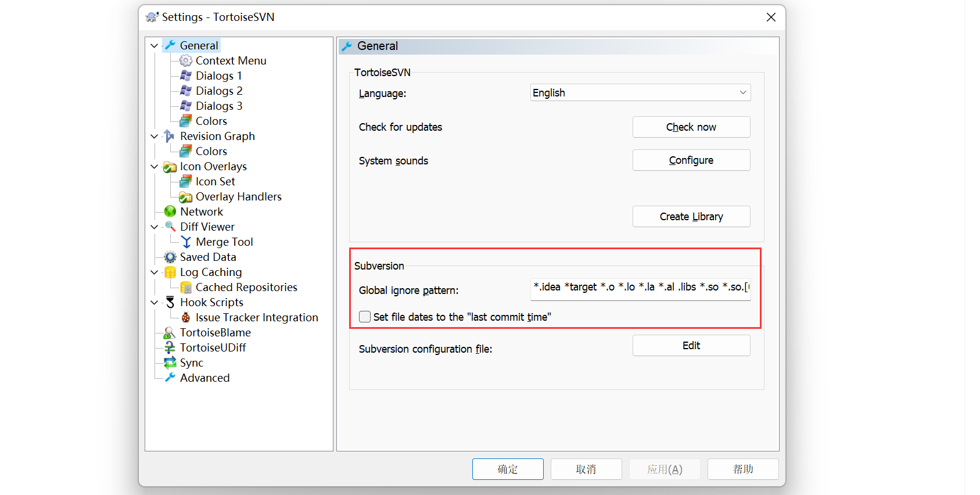Collapse the Hook Scripts tree node
The width and height of the screenshot is (980, 495).
coord(154,302)
